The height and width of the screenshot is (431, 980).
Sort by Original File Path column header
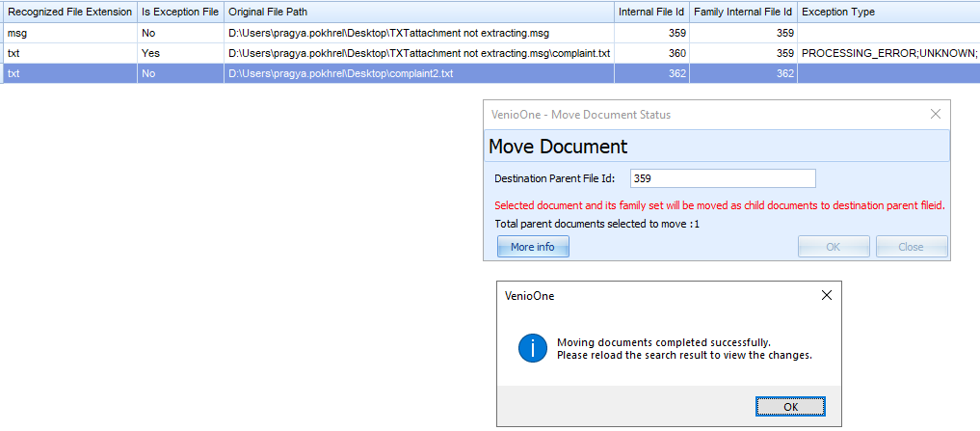pyautogui.click(x=419, y=12)
